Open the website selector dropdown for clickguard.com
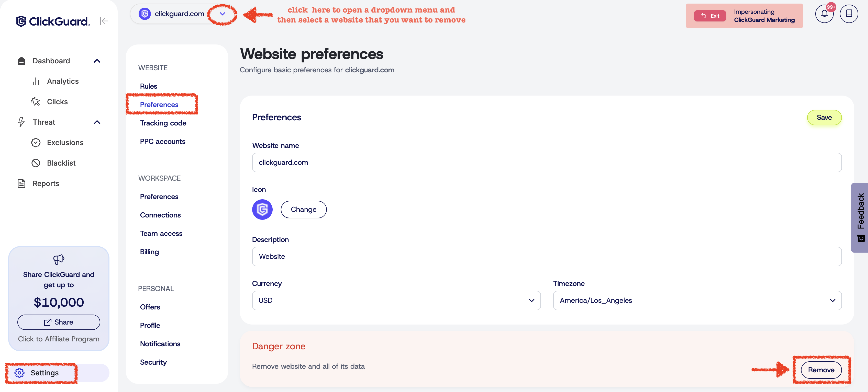Screen dimensions: 868x392 (x=222, y=14)
